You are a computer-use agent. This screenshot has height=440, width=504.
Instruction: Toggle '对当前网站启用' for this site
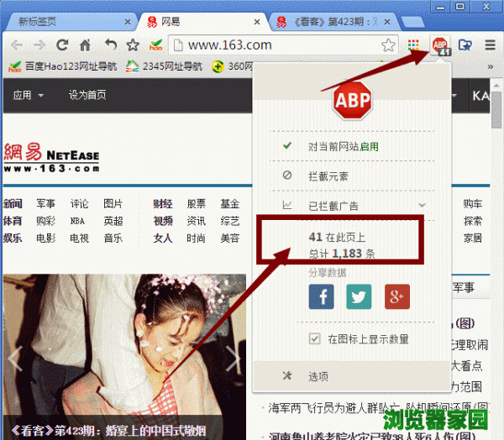343,146
